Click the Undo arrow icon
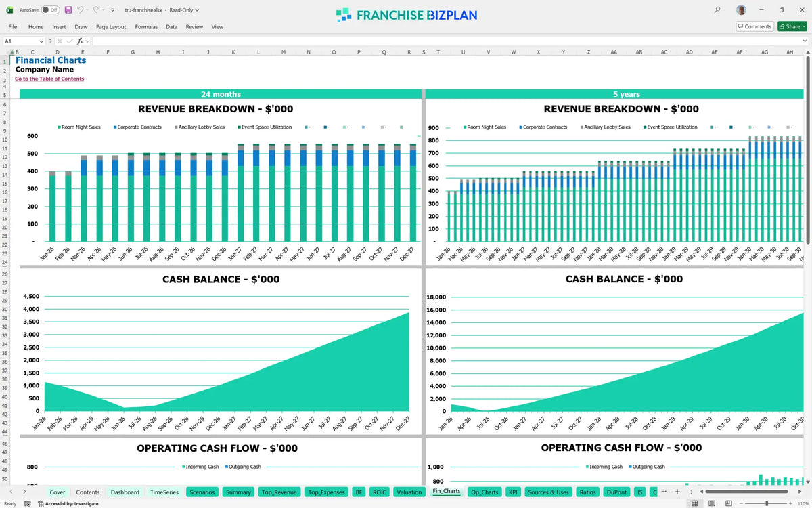The width and height of the screenshot is (812, 508). click(80, 10)
